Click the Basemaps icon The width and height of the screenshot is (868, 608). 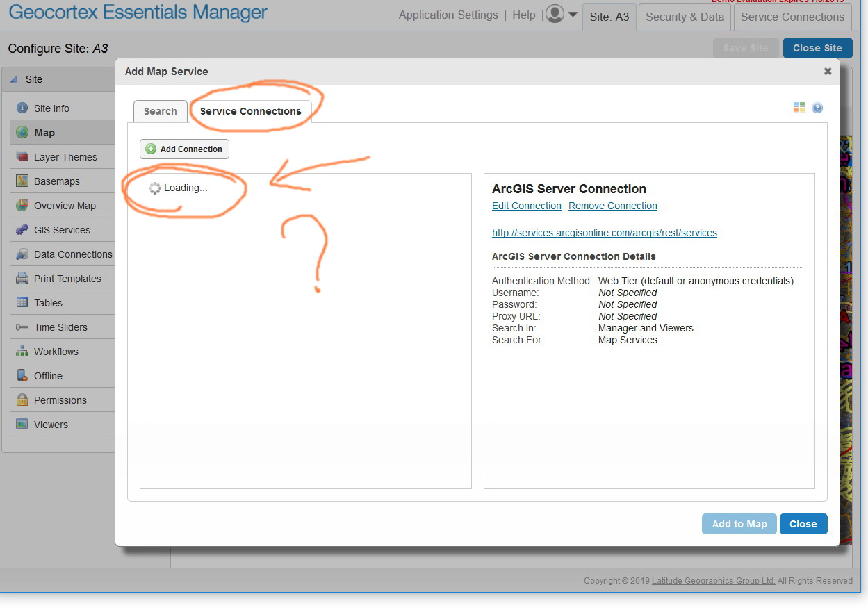coord(22,181)
